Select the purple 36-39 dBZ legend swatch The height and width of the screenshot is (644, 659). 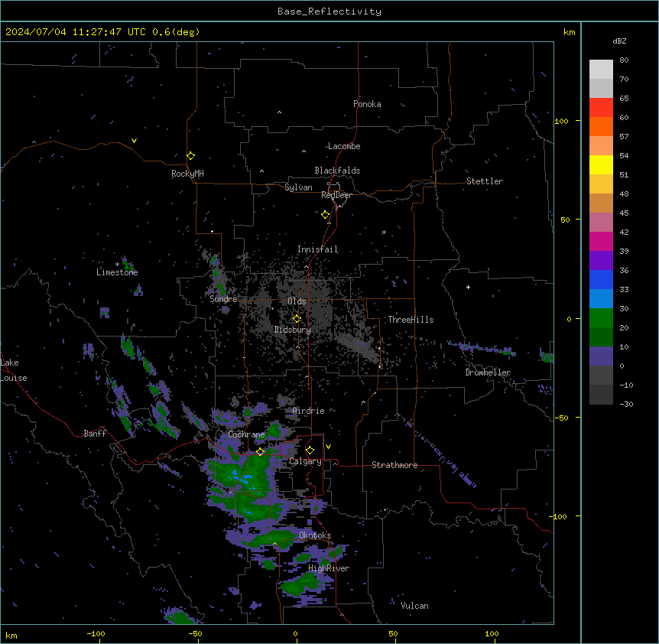[601, 261]
